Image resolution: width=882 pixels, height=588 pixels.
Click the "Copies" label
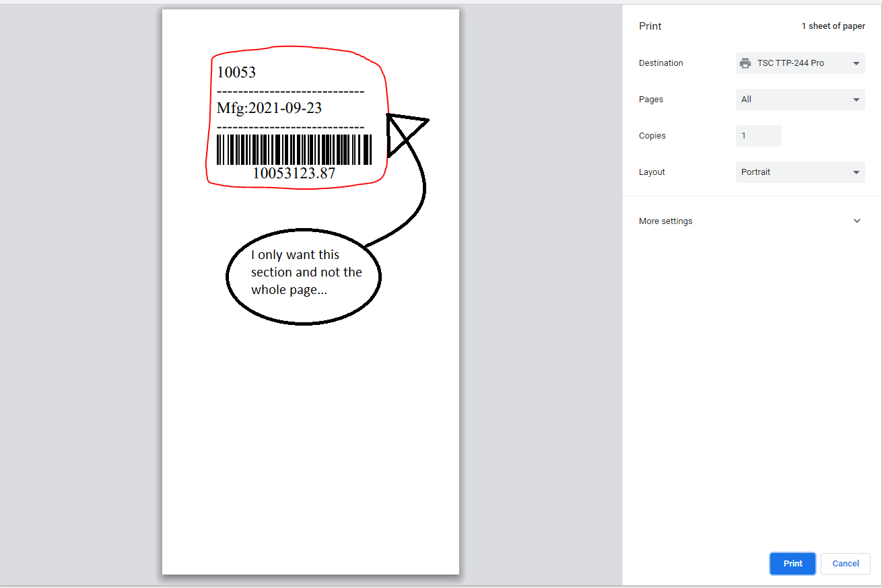point(652,136)
